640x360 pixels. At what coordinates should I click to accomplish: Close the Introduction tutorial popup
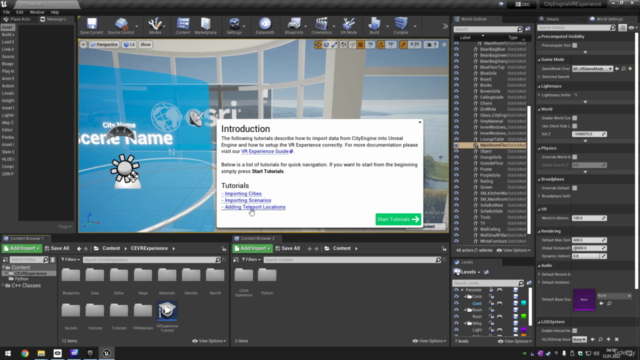click(420, 122)
